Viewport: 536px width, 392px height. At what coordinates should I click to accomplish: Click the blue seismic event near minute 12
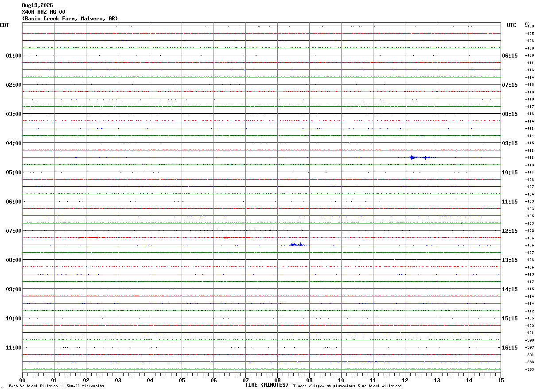coord(422,158)
